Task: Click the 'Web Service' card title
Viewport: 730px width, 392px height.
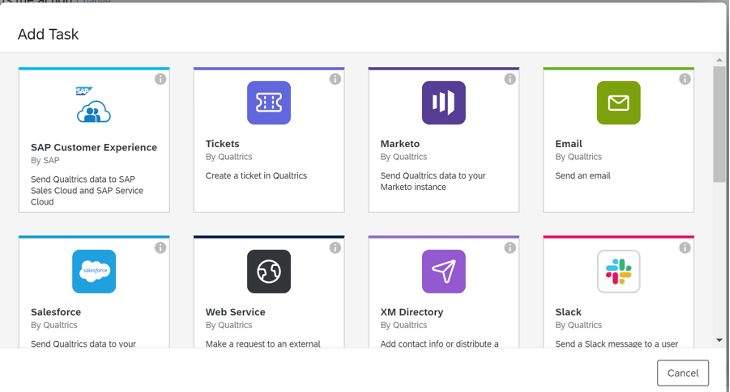Action: coord(235,312)
